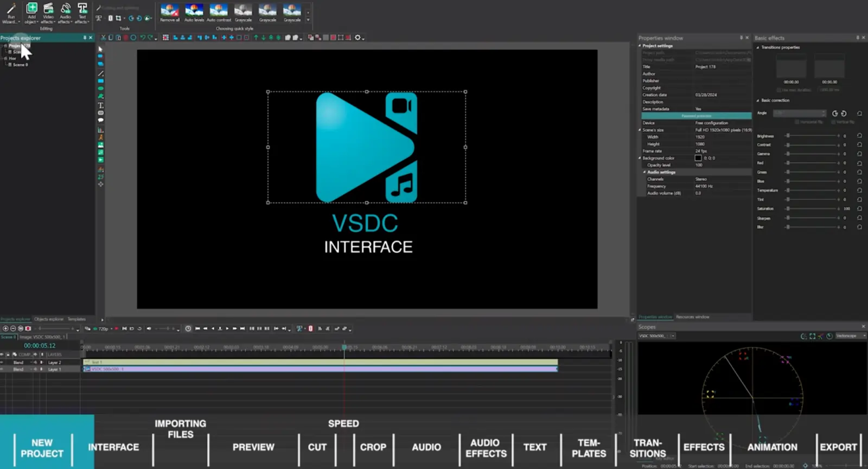Open the Audio effects dropdown

[x=65, y=14]
